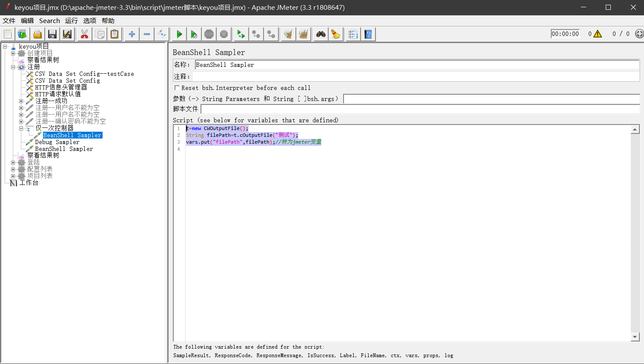Paste an element using clipboard icon
644x364 pixels.
114,34
